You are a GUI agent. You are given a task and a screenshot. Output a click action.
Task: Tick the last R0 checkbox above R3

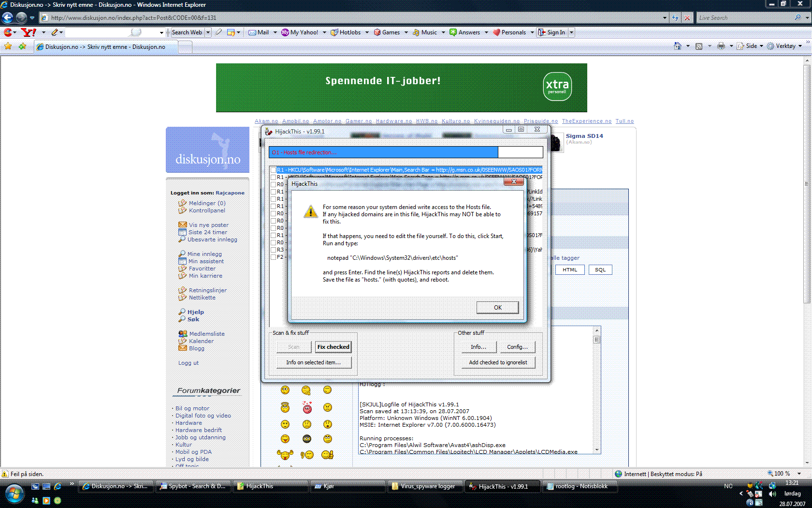point(274,243)
